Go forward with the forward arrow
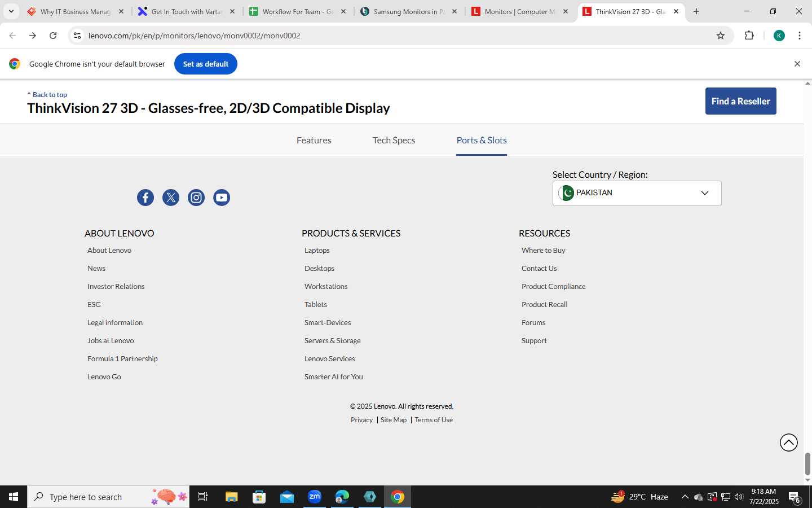The width and height of the screenshot is (812, 508). click(33, 36)
